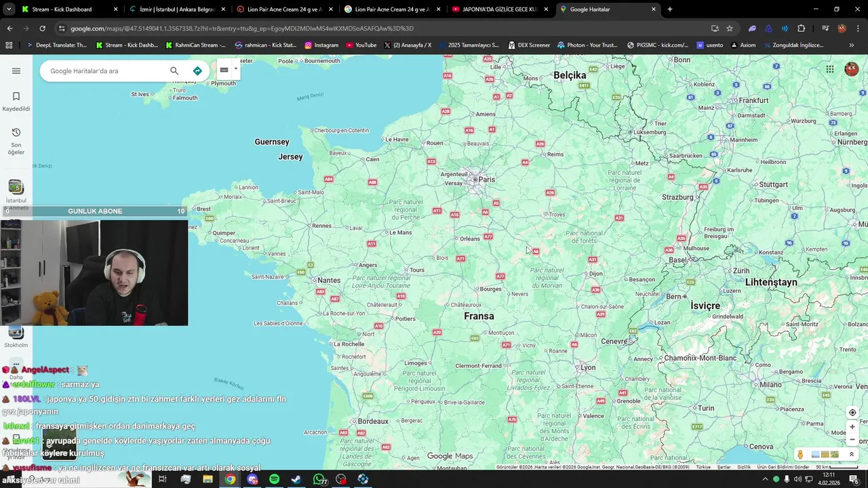The height and width of the screenshot is (488, 868).
Task: Reload the current page
Action: tap(42, 28)
